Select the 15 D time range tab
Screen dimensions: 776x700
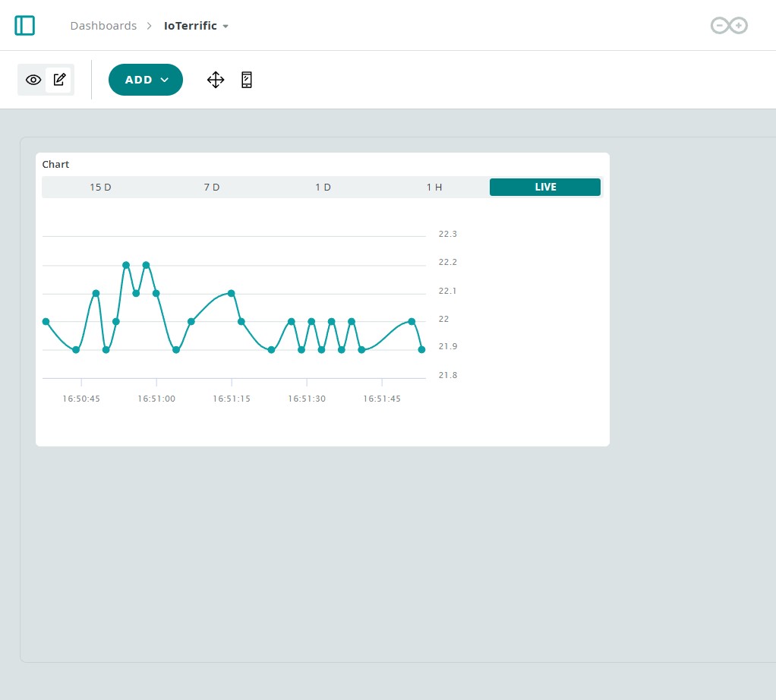100,187
